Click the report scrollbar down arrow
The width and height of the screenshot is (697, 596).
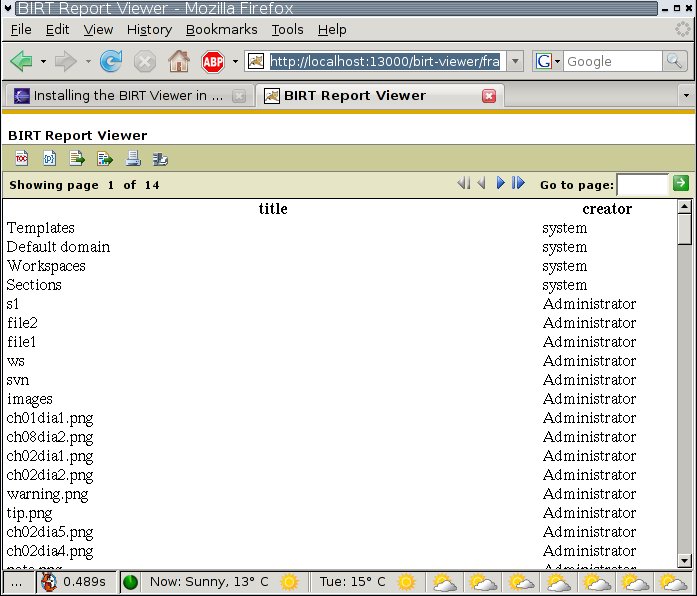click(x=685, y=560)
